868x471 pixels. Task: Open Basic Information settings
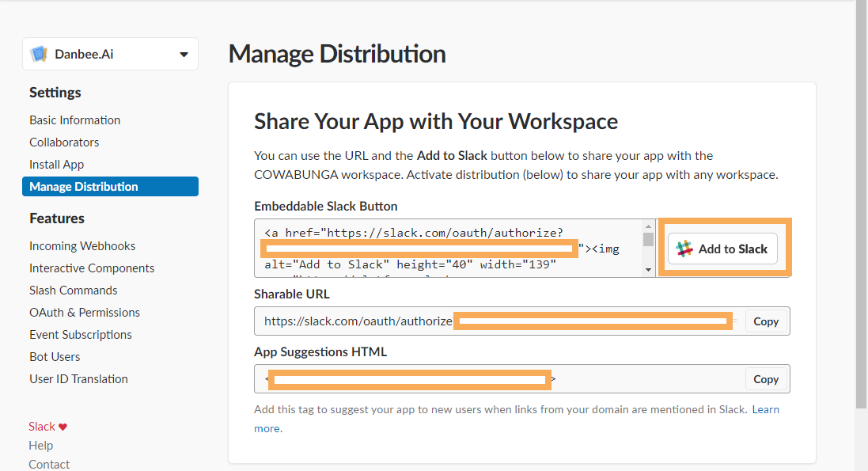click(74, 120)
